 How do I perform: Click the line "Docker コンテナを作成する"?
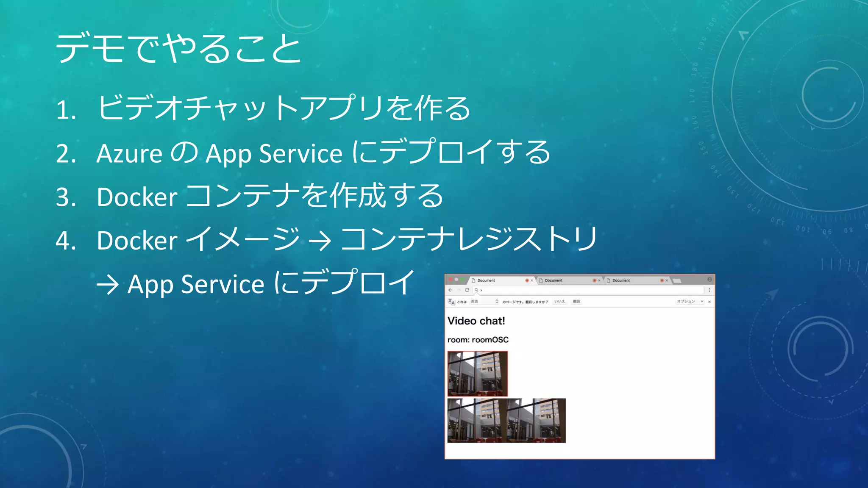[270, 196]
